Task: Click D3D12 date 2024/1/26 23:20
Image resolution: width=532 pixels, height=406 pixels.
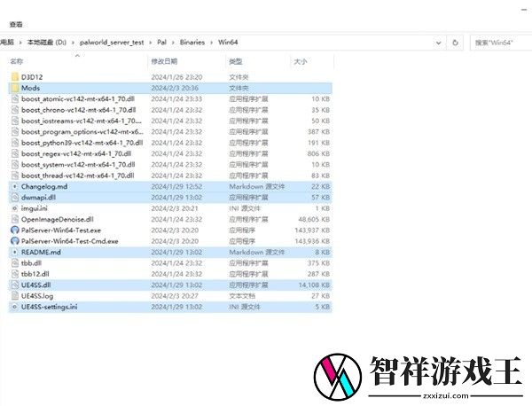Action: (176, 77)
